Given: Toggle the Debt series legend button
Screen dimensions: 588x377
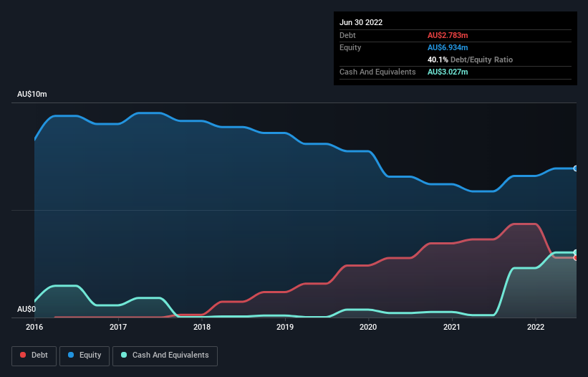Looking at the screenshot, I should tap(34, 355).
